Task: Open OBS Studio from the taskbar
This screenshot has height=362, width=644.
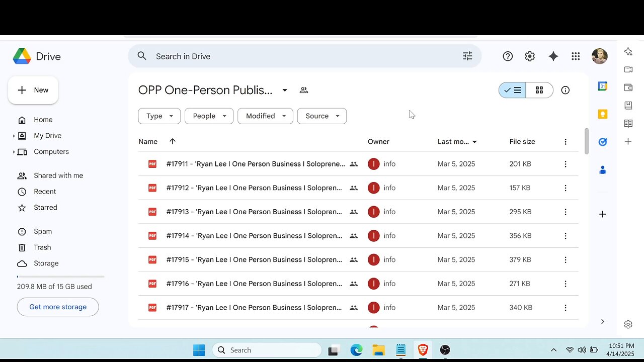Action: point(445,350)
